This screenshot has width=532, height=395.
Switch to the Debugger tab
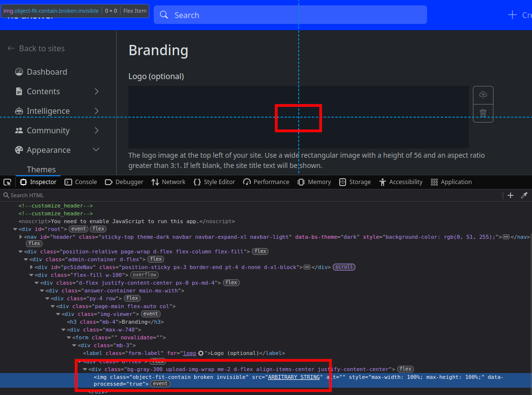tap(124, 182)
